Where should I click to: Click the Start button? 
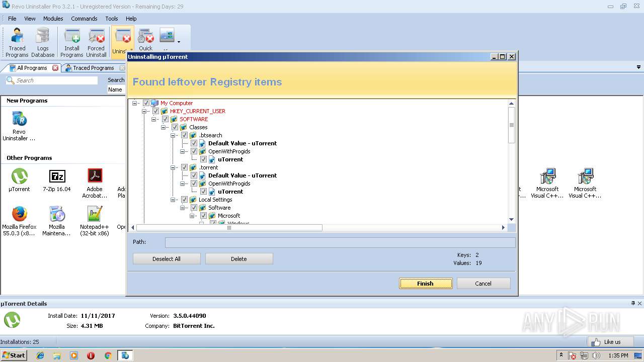pyautogui.click(x=14, y=355)
